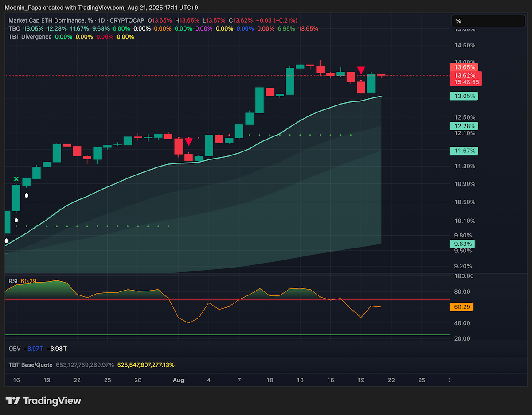Select the TBO indicator legend label
The image size is (532, 415).
point(15,28)
